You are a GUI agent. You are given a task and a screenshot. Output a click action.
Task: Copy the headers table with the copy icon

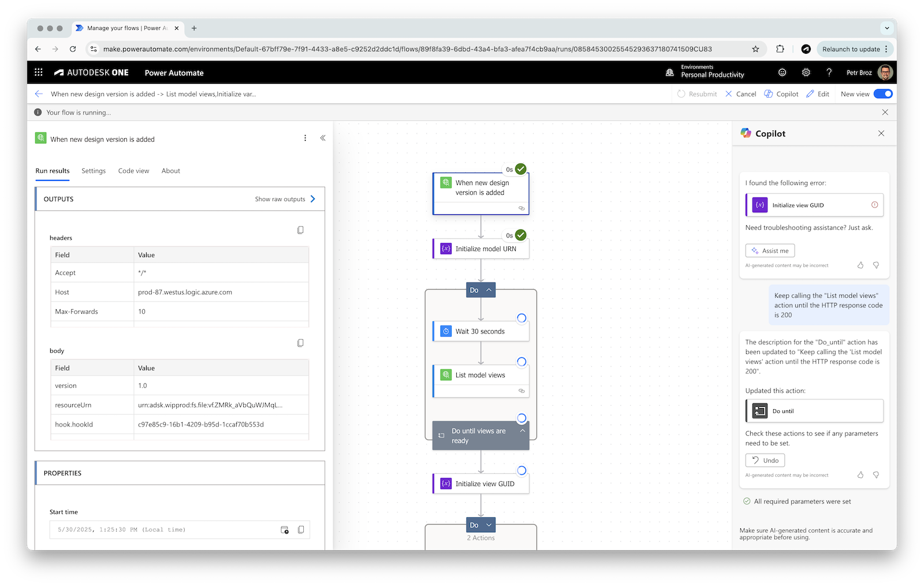click(x=300, y=229)
